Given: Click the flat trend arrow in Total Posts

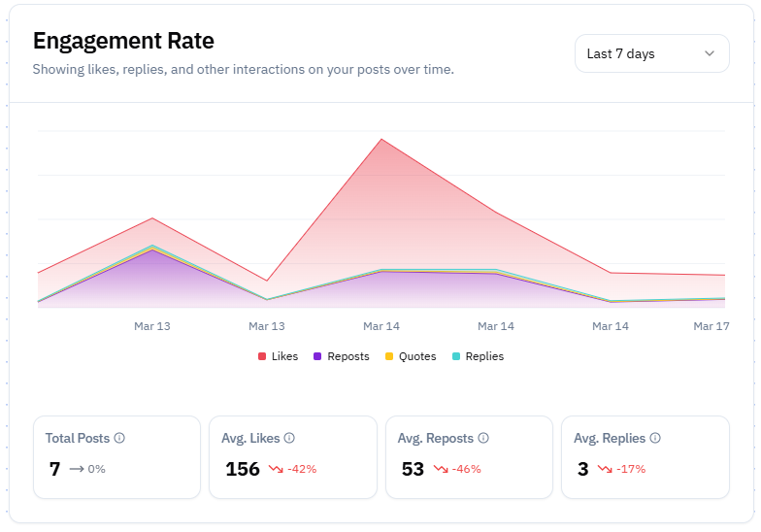Looking at the screenshot, I should (76, 469).
